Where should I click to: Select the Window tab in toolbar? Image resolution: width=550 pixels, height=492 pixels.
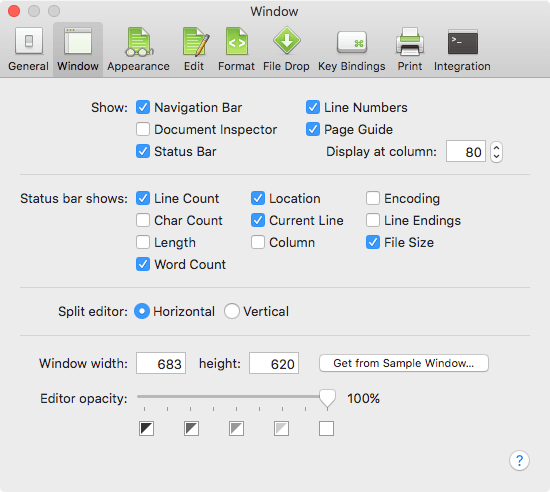(x=78, y=50)
